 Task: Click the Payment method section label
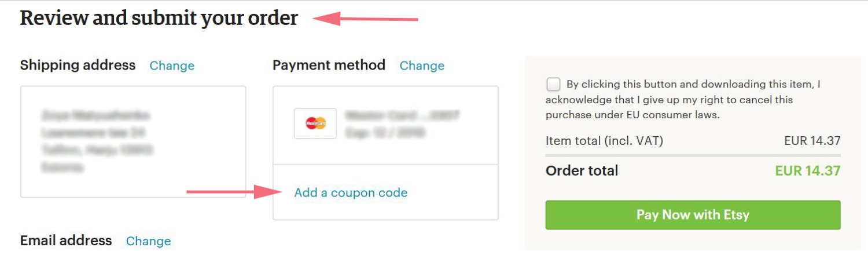tap(329, 65)
